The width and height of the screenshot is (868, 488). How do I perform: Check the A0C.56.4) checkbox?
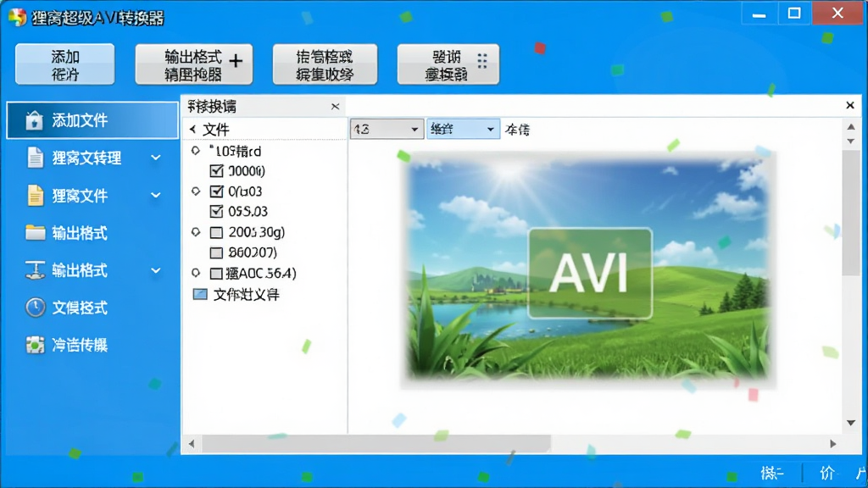tap(216, 274)
